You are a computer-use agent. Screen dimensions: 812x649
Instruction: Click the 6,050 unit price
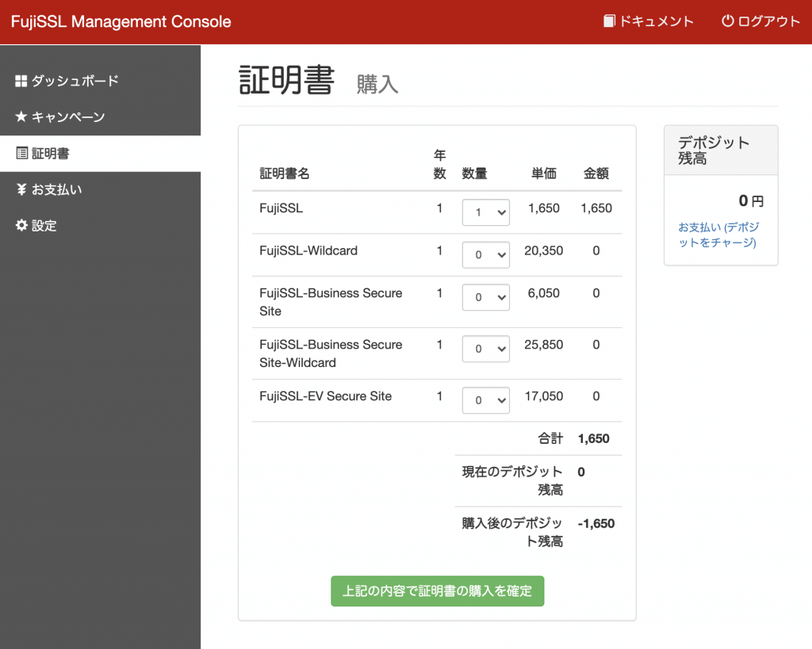544,293
